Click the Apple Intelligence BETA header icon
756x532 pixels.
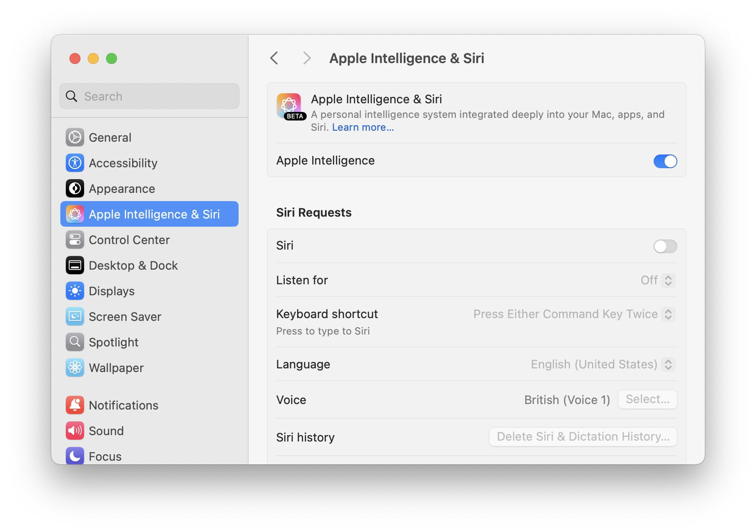click(x=291, y=106)
